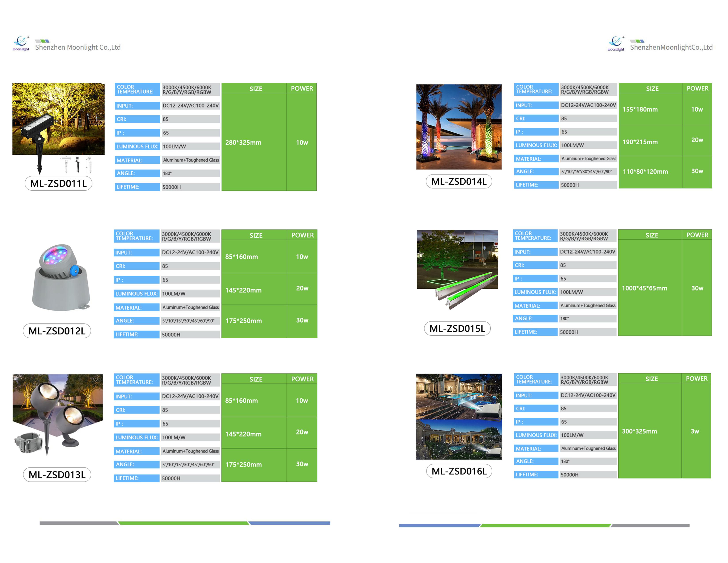Image resolution: width=728 pixels, height=563 pixels.
Task: Click the ML-ZSD011L garden spotlight photo
Action: pyautogui.click(x=58, y=119)
